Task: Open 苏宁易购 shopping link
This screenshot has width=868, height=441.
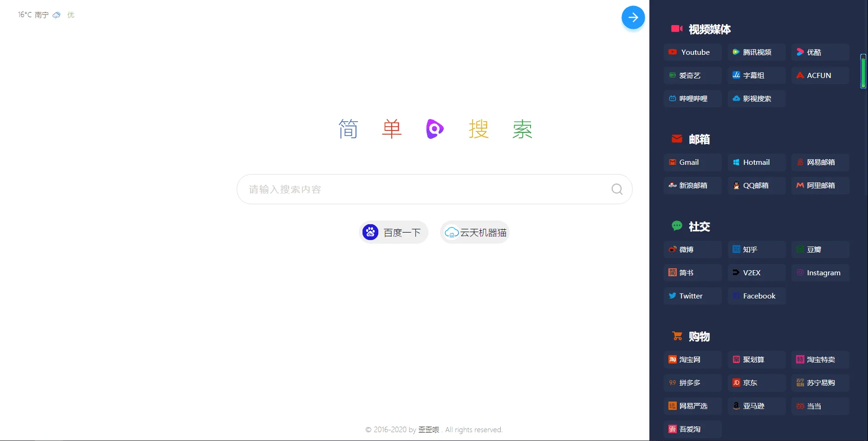Action: (x=820, y=383)
